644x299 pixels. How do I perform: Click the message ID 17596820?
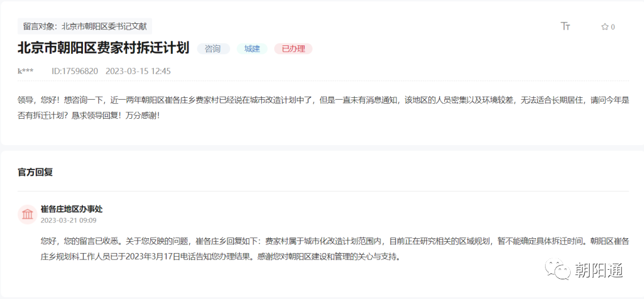(75, 71)
